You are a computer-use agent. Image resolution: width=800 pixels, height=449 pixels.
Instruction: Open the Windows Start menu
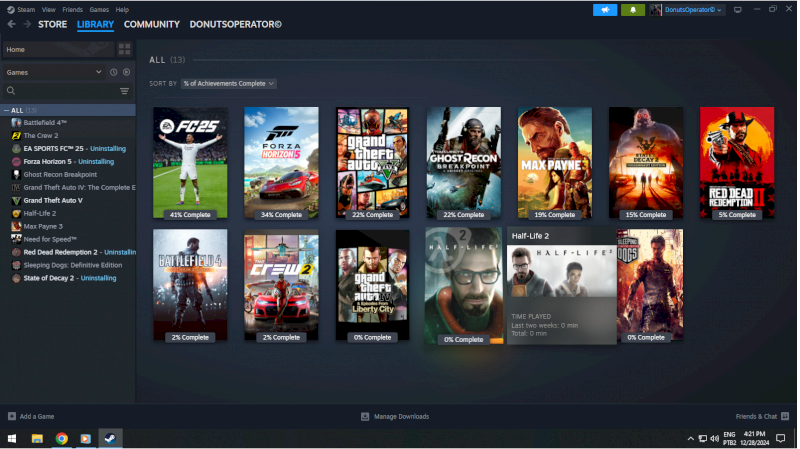(12, 438)
